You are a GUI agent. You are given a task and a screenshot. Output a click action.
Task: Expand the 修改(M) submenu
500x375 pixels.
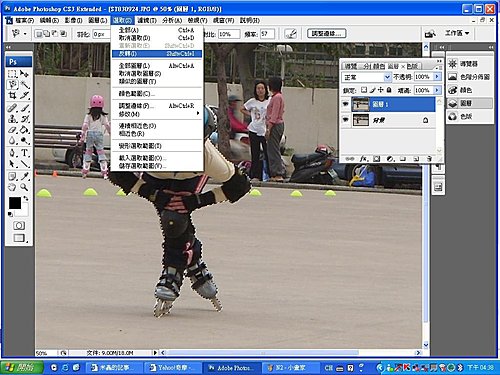156,114
